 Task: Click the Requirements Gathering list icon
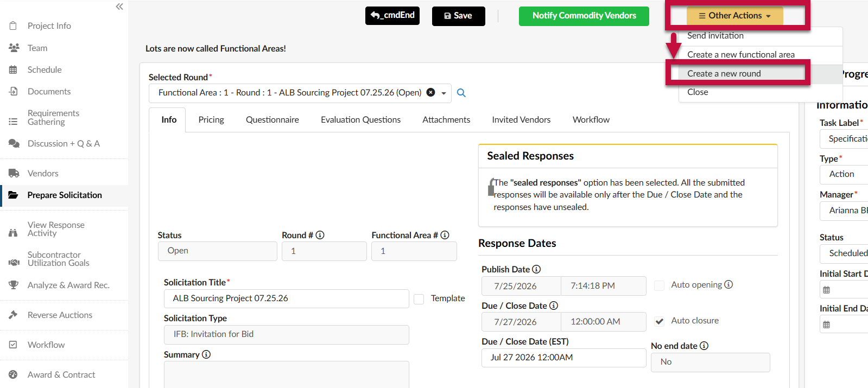click(13, 122)
